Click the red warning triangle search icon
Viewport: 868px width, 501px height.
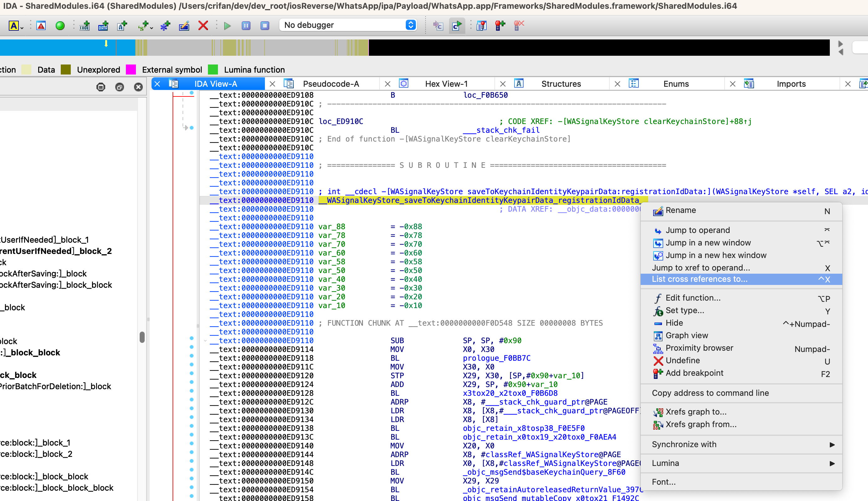point(41,25)
